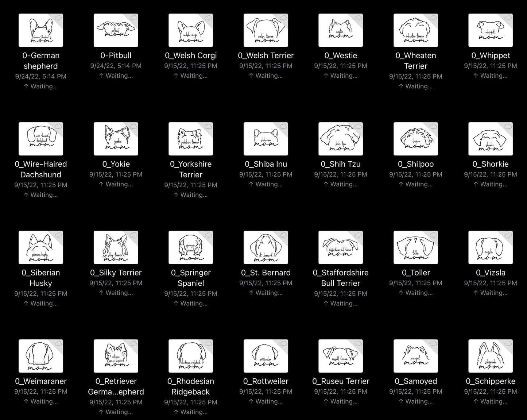Select the 0_Shiba Inu file icon
This screenshot has width=527, height=420.
point(266,139)
